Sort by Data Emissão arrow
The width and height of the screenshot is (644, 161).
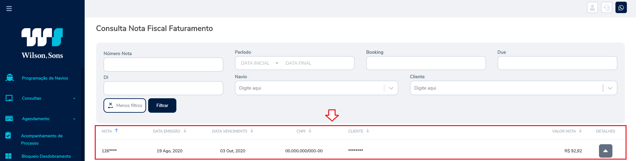[x=185, y=131]
